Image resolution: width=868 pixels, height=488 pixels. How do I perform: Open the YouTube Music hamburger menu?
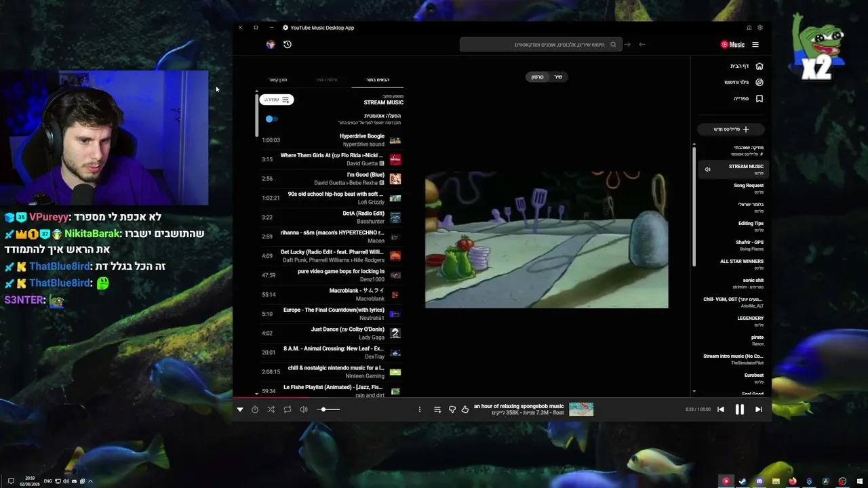coord(755,45)
